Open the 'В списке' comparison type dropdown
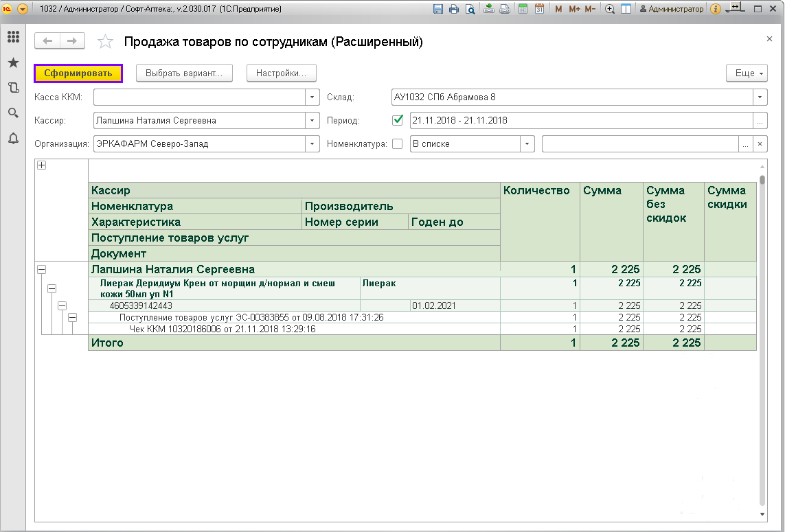 pos(527,144)
